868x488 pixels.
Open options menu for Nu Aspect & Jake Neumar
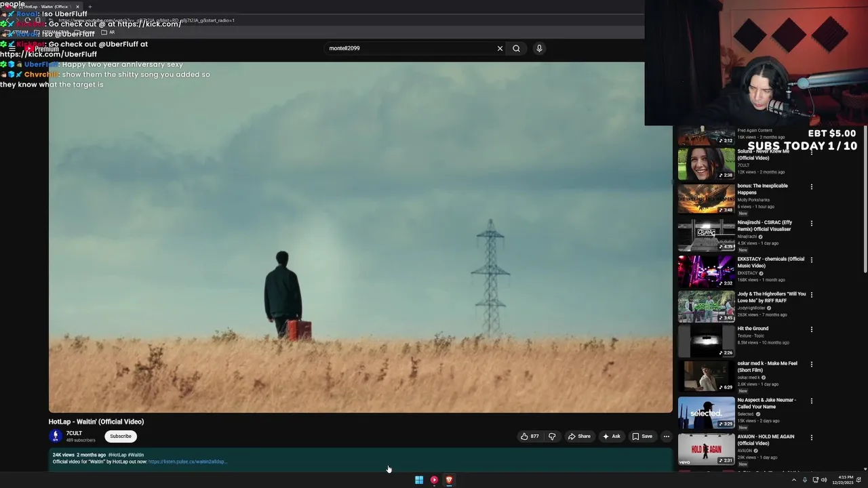[x=811, y=401]
